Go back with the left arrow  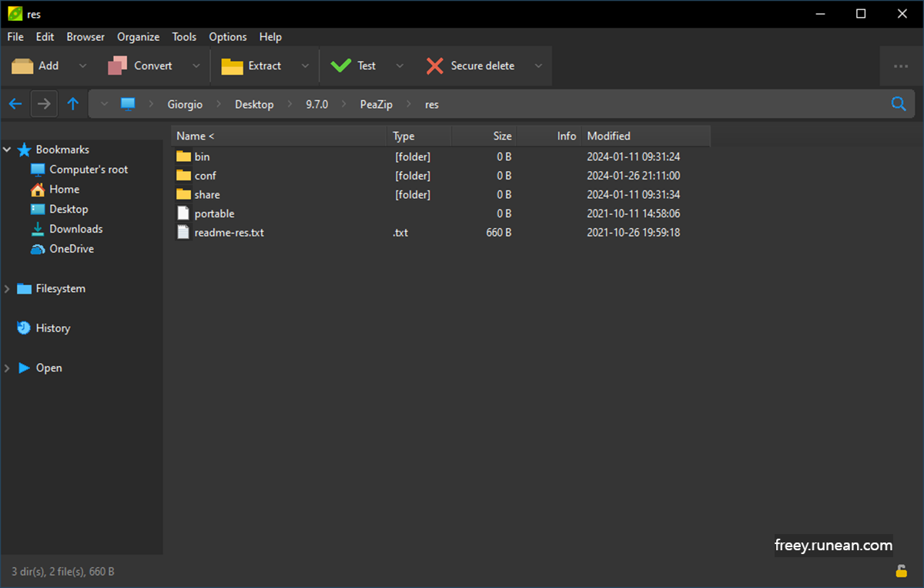pos(15,104)
